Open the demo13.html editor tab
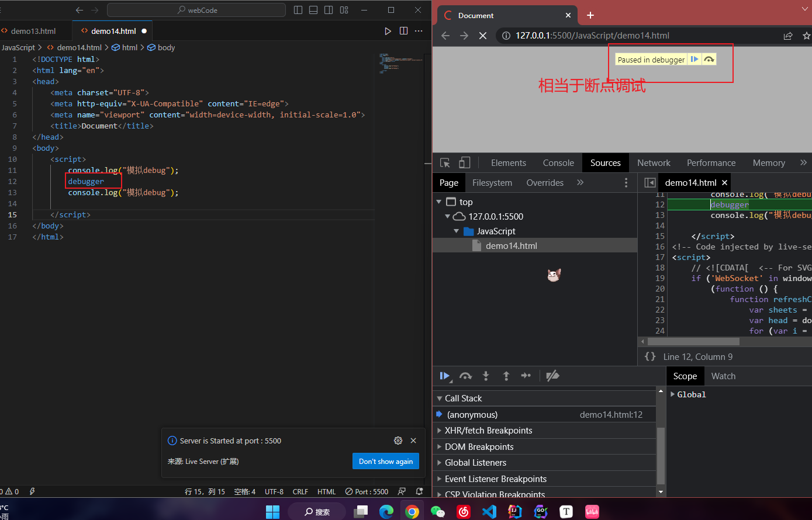 click(33, 31)
